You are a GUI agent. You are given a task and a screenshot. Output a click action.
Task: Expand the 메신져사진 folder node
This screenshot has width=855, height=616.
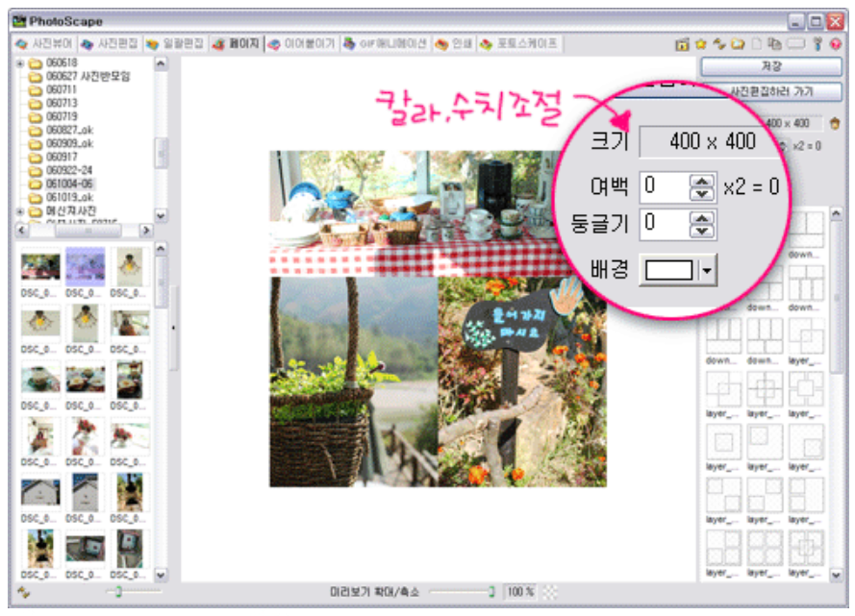20,210
